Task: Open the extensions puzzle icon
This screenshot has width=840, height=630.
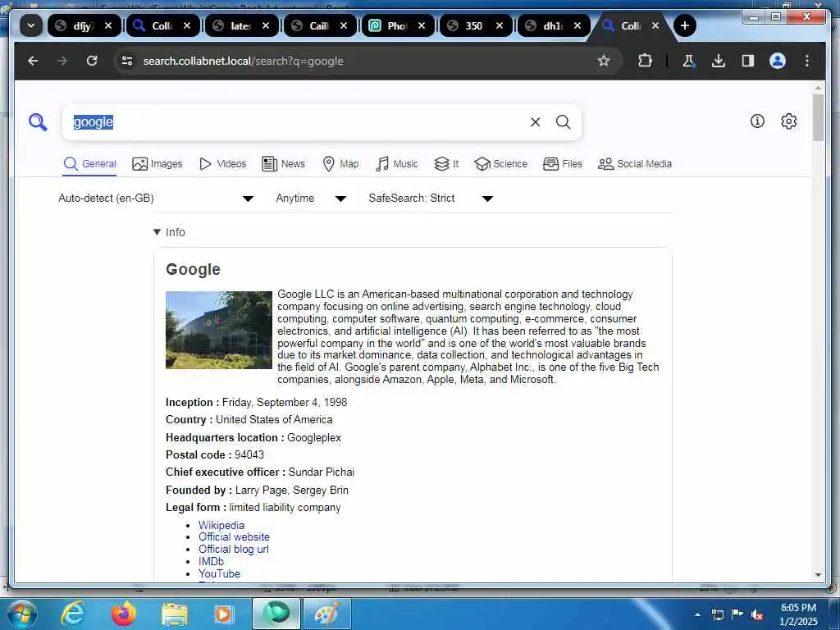Action: tap(645, 61)
